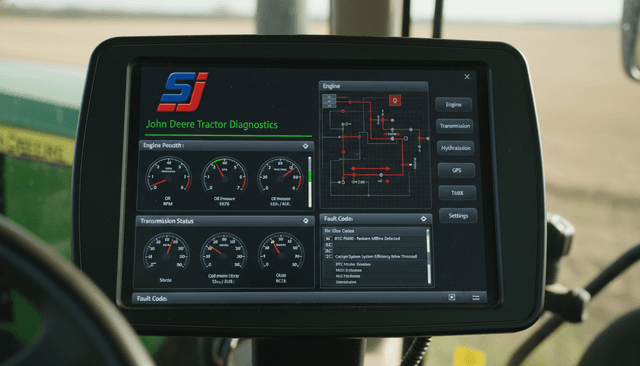Select the Catalyst System Efficiency fault row
This screenshot has width=640, height=366.
374,257
